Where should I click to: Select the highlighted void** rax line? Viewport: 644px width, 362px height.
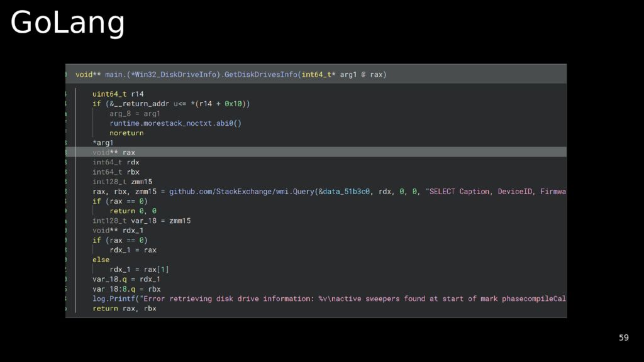(x=114, y=152)
